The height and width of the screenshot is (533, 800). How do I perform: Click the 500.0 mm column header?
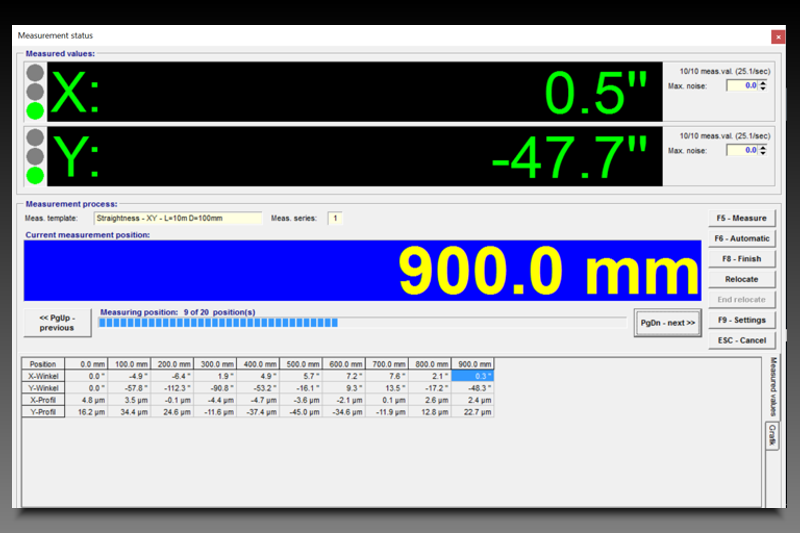pyautogui.click(x=301, y=364)
